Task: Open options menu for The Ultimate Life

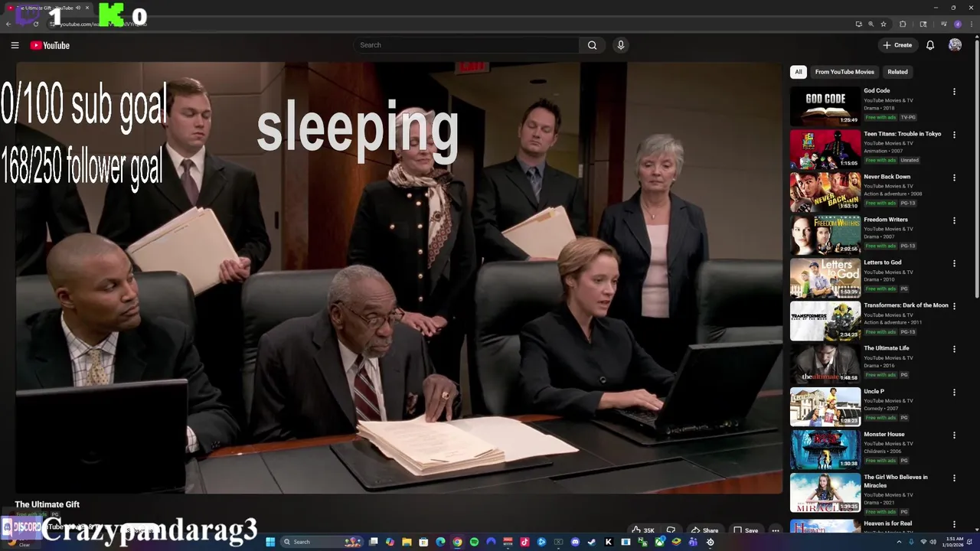Action: [x=954, y=349]
